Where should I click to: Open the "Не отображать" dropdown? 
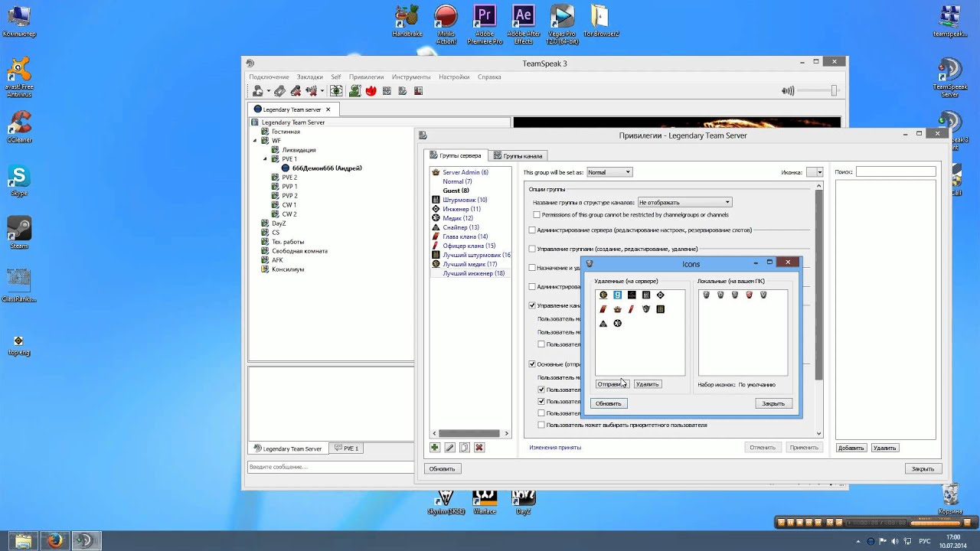coord(684,202)
